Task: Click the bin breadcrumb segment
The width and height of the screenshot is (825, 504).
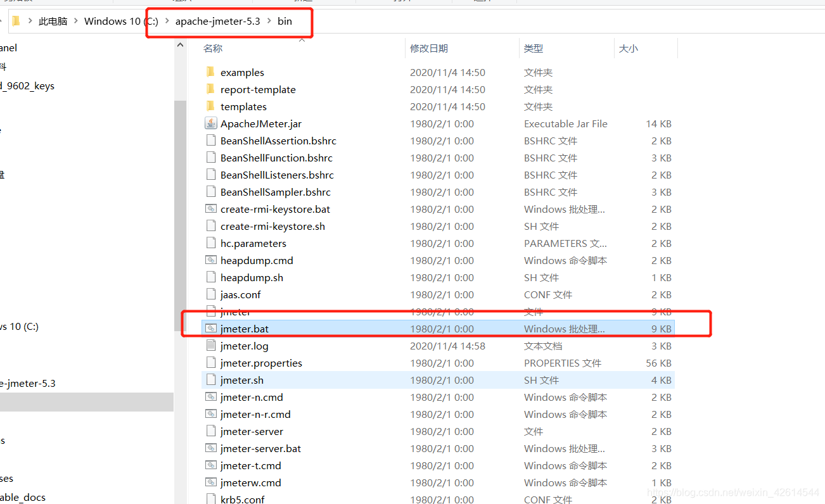Action: (x=285, y=21)
